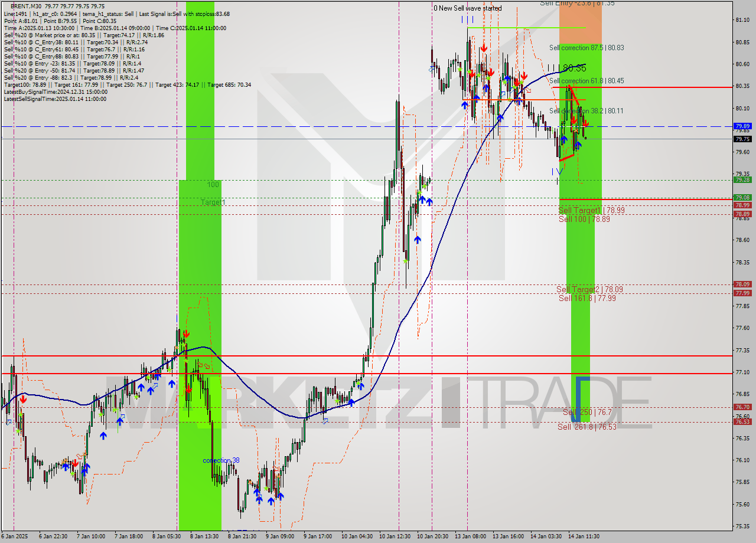Click the 80.60 price axis label
This screenshot has width=756, height=543.
click(743, 64)
